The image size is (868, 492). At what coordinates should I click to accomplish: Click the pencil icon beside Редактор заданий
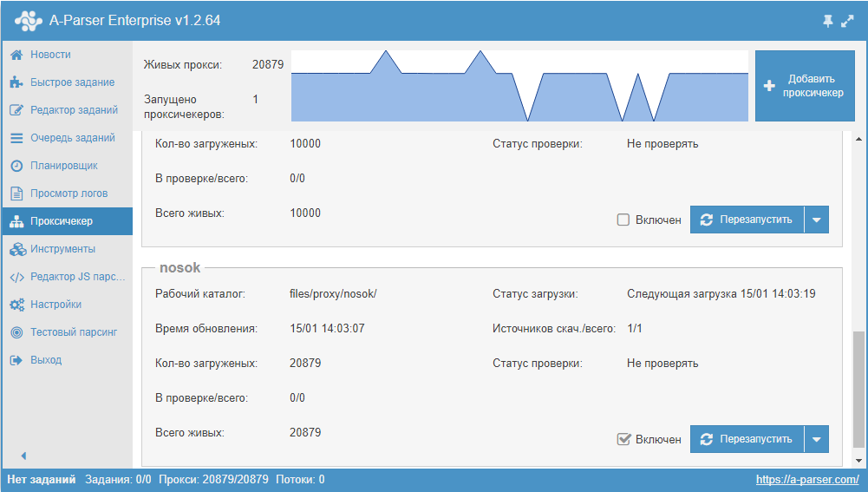pyautogui.click(x=16, y=109)
